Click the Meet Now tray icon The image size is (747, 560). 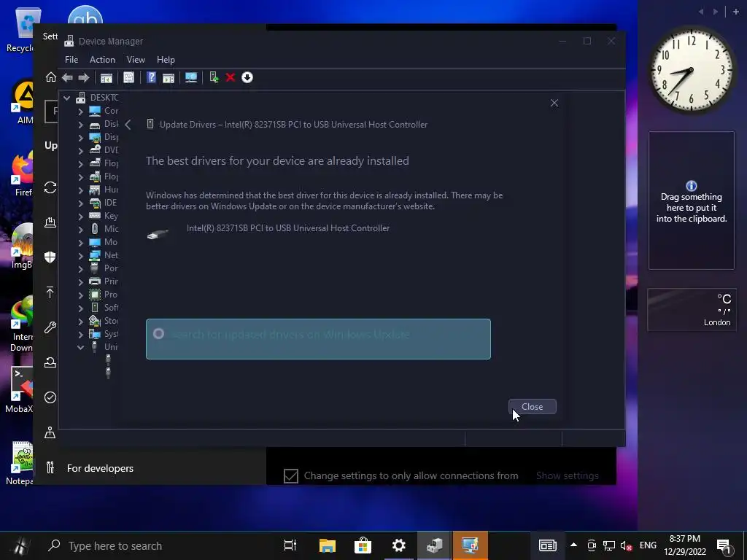click(592, 545)
